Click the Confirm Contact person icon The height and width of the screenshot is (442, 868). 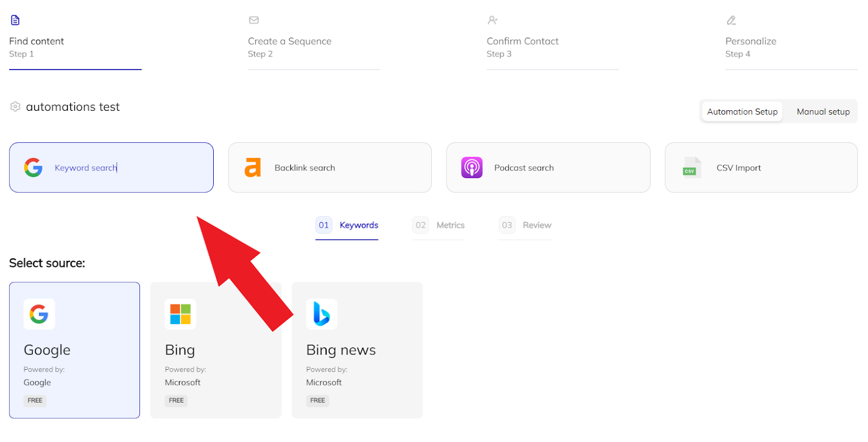point(493,20)
